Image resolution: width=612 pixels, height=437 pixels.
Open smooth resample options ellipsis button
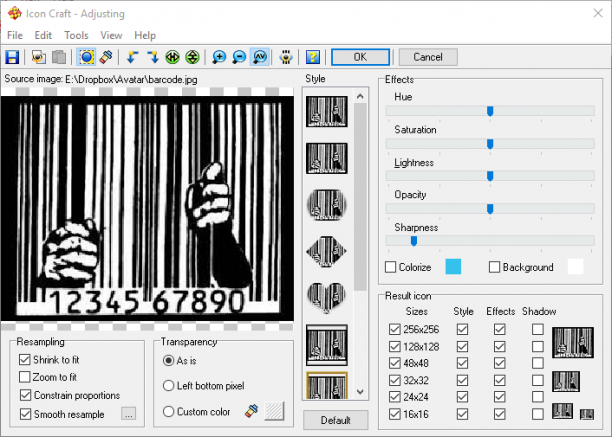coord(128,414)
